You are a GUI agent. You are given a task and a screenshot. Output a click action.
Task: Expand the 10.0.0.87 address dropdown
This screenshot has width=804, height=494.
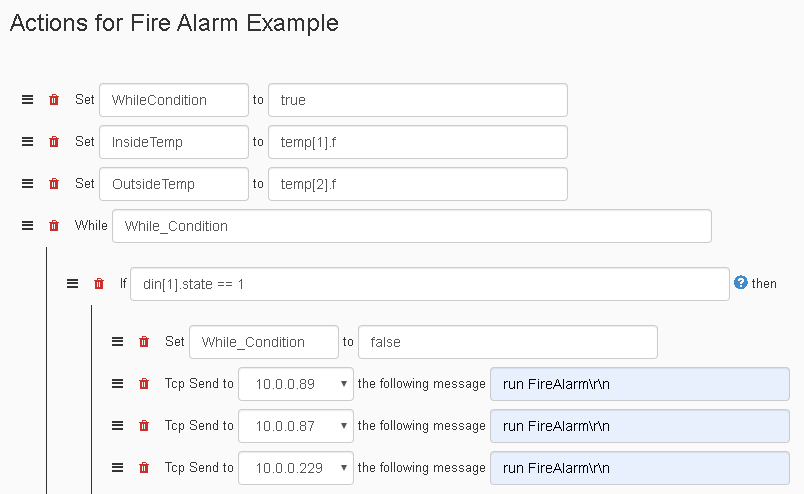pyautogui.click(x=296, y=426)
